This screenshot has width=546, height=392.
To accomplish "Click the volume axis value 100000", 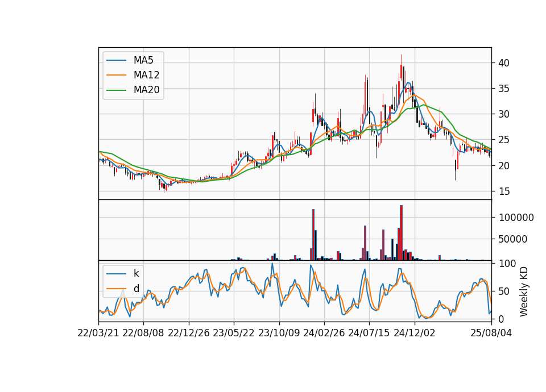I will pos(516,218).
